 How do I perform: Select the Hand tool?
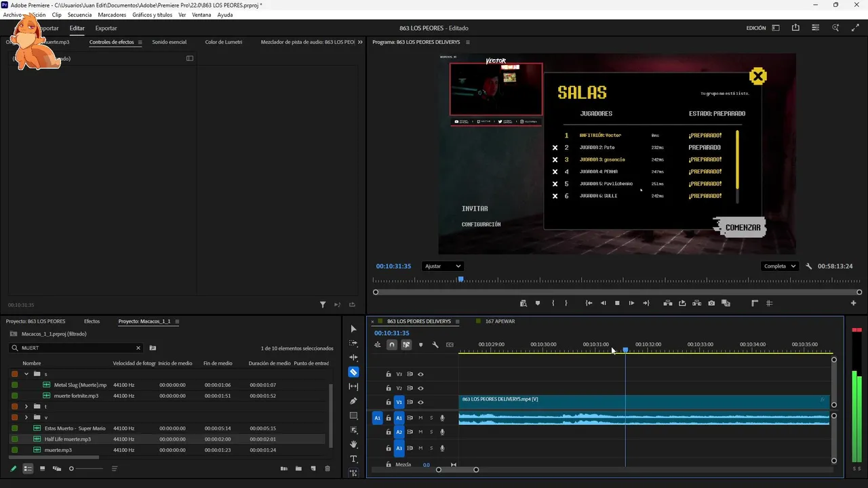point(353,445)
